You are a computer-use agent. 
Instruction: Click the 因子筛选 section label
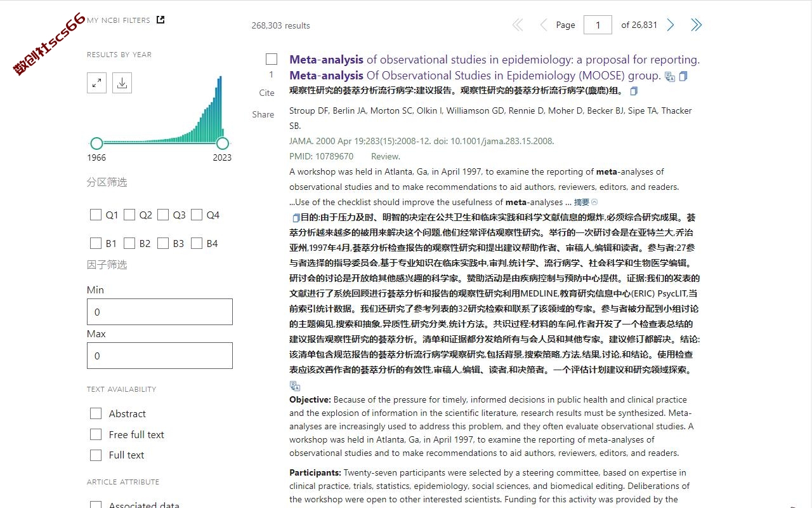coord(107,265)
